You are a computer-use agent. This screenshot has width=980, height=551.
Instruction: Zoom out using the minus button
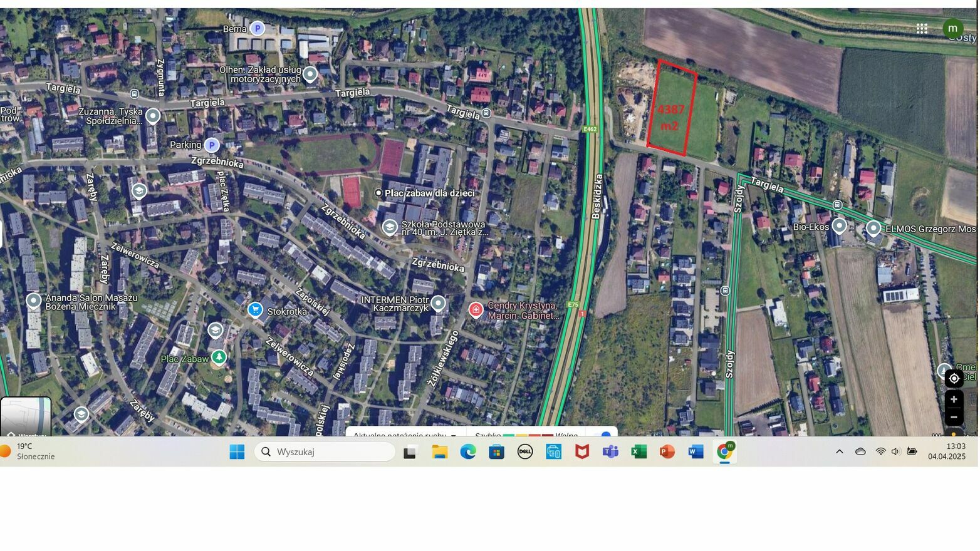tap(953, 417)
